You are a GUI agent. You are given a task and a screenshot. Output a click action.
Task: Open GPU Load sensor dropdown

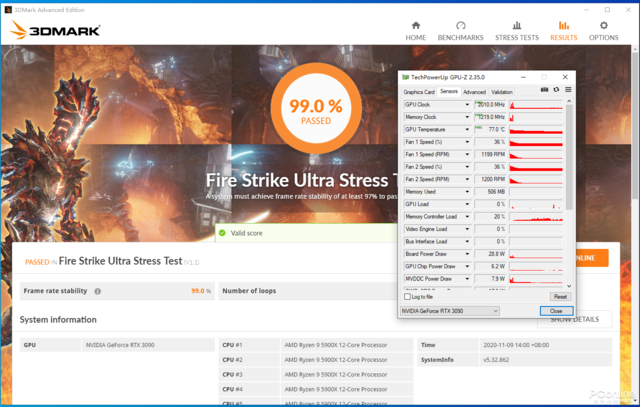click(467, 204)
